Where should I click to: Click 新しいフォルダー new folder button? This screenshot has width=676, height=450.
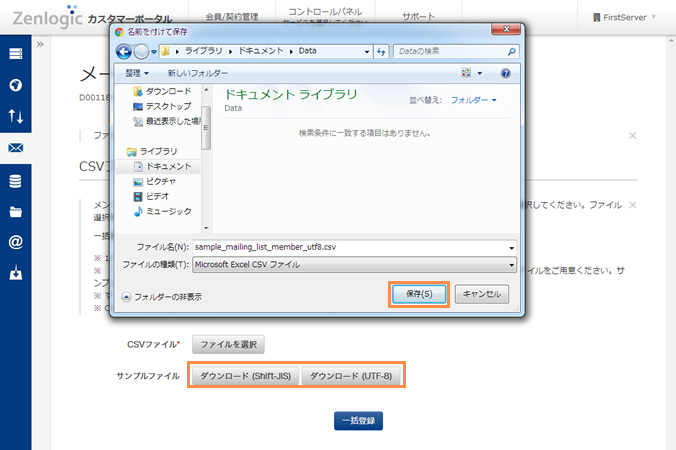[197, 73]
